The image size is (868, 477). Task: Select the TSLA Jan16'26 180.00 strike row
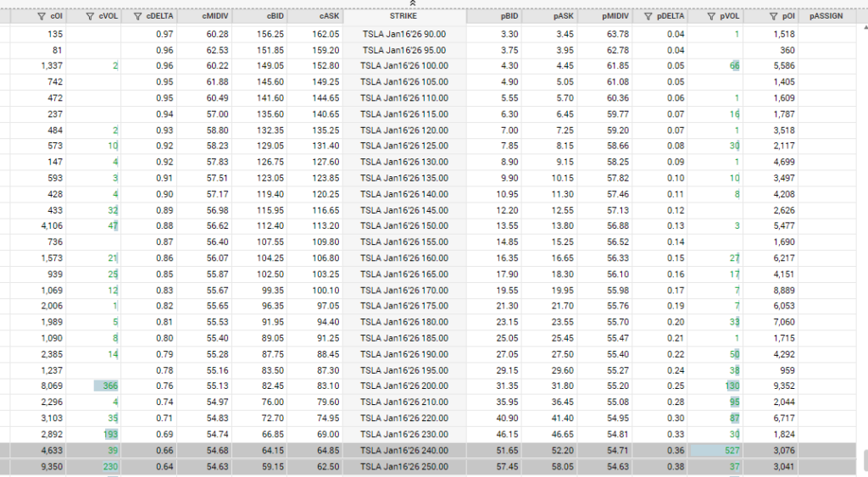click(x=404, y=322)
